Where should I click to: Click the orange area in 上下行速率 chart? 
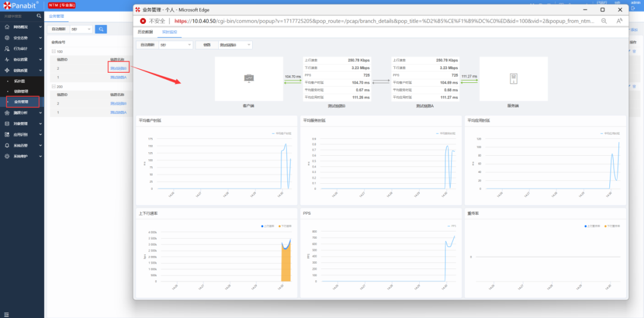[x=286, y=265]
